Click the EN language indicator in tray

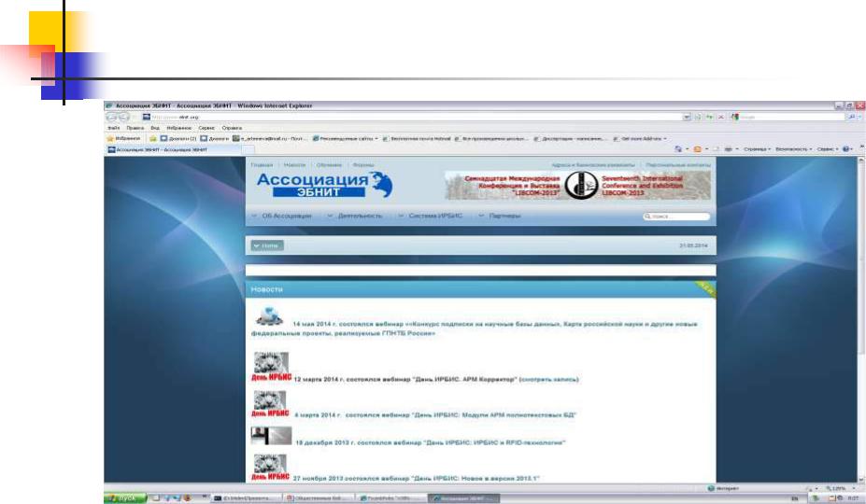(x=795, y=497)
